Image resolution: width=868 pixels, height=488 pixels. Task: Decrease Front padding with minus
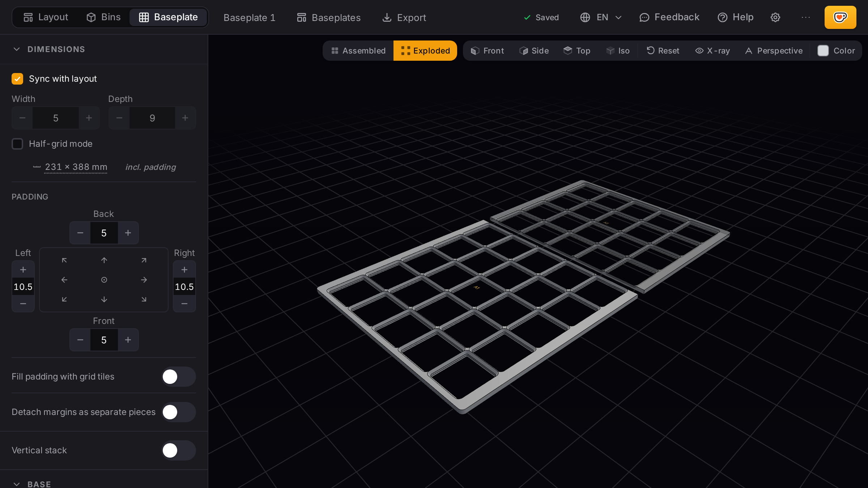80,340
